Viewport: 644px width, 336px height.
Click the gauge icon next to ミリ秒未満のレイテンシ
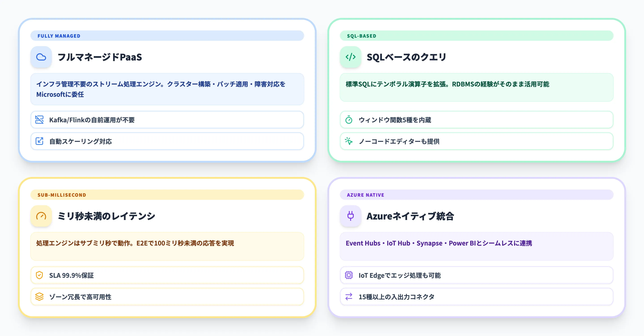tap(41, 216)
